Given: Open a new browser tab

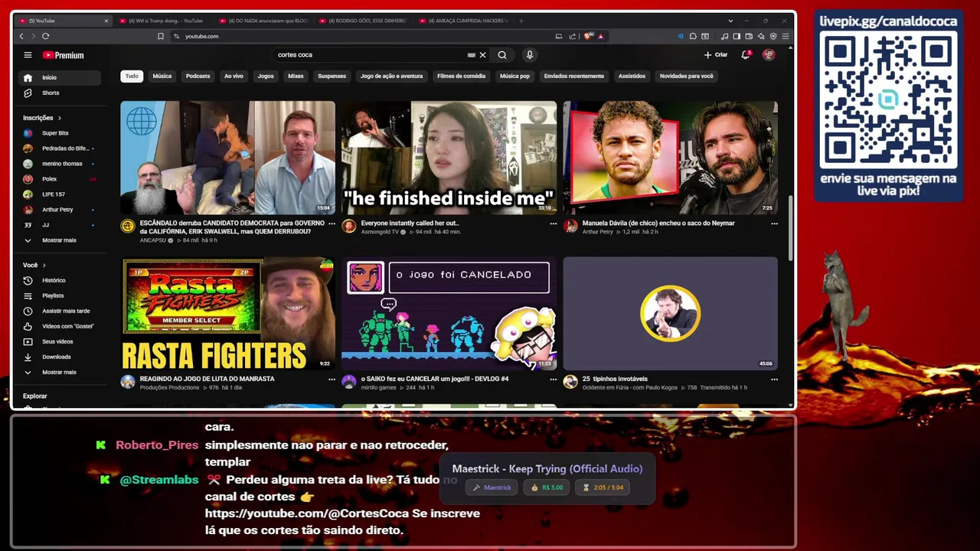Looking at the screenshot, I should tap(521, 21).
